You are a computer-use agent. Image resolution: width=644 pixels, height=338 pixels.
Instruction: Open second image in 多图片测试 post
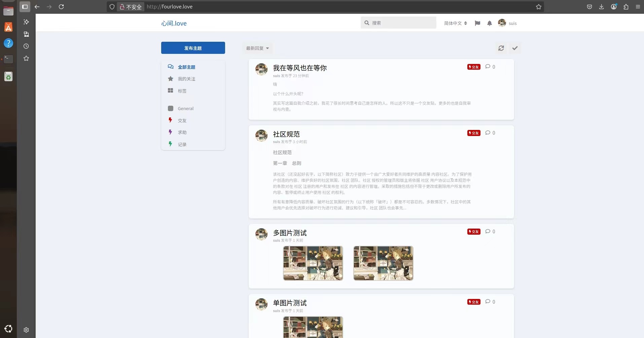pos(383,263)
